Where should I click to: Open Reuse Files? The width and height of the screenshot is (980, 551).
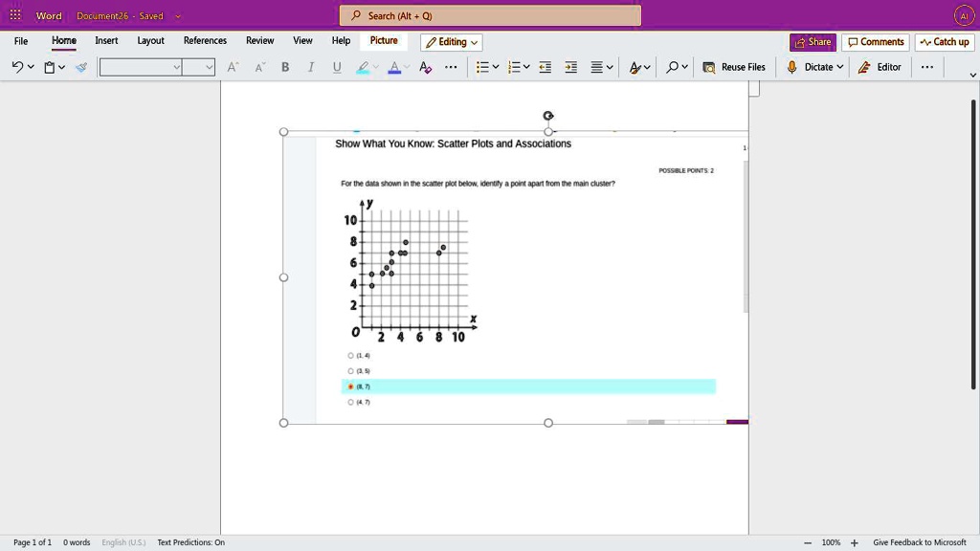coord(734,67)
